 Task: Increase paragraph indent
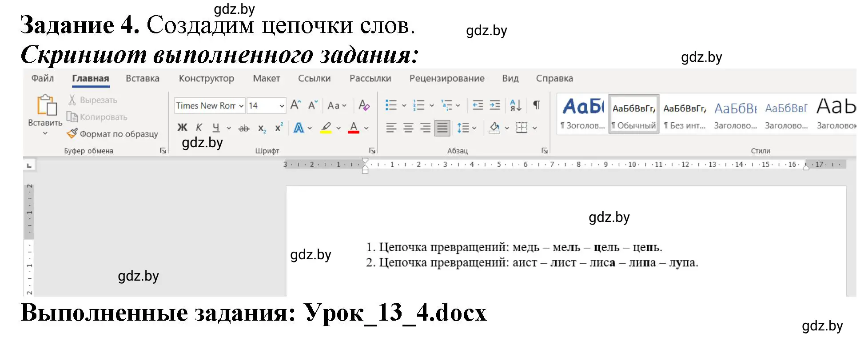pyautogui.click(x=495, y=105)
